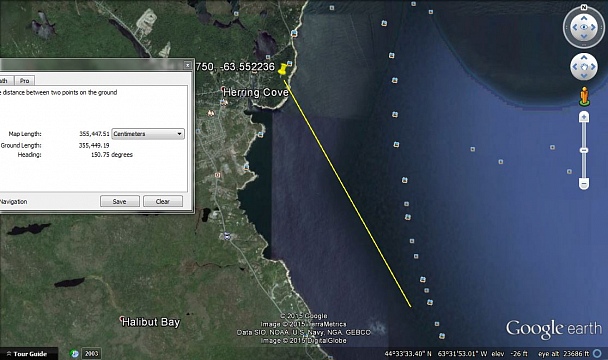Click the eye icon in Look joystick
The image size is (608, 360).
tap(584, 27)
